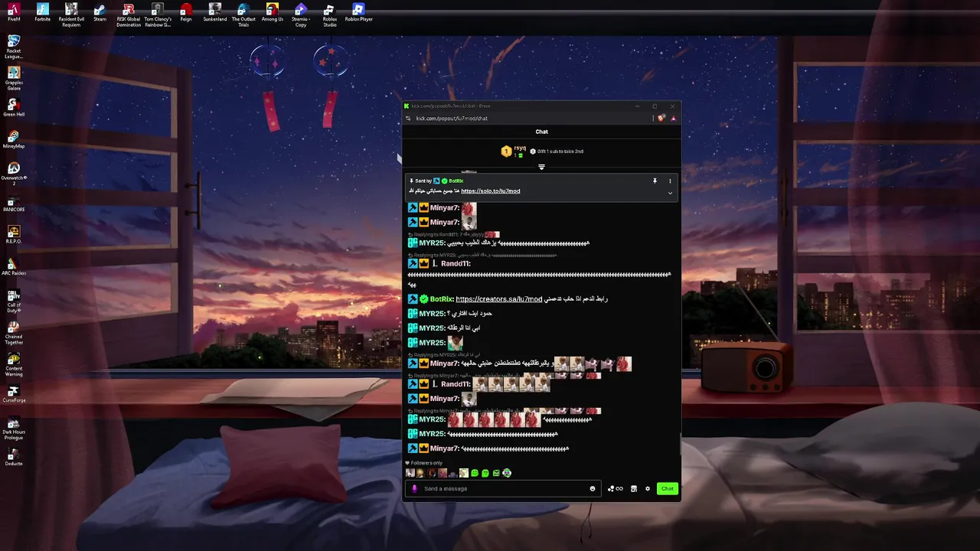Open the R.E.P.O. desktop icon
This screenshot has height=551, width=980.
click(x=14, y=235)
